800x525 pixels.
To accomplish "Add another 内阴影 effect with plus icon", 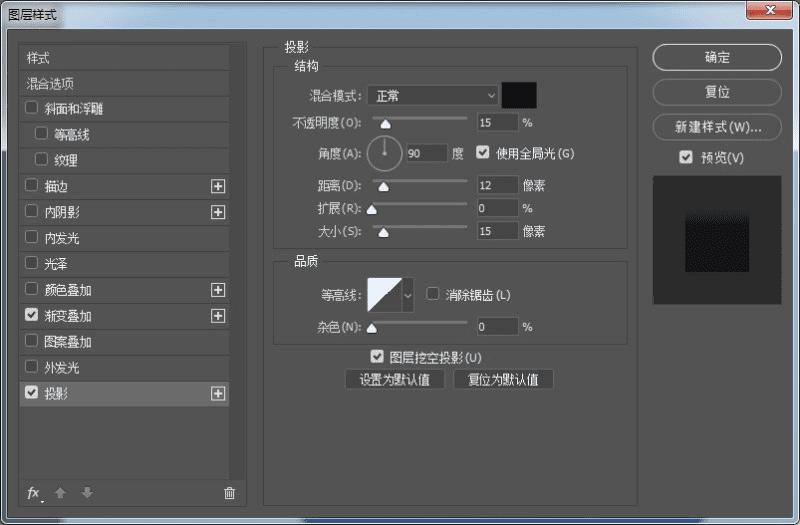I will coord(218,212).
